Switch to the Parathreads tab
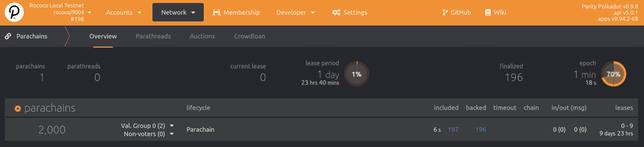The width and height of the screenshot is (644, 147). click(153, 36)
